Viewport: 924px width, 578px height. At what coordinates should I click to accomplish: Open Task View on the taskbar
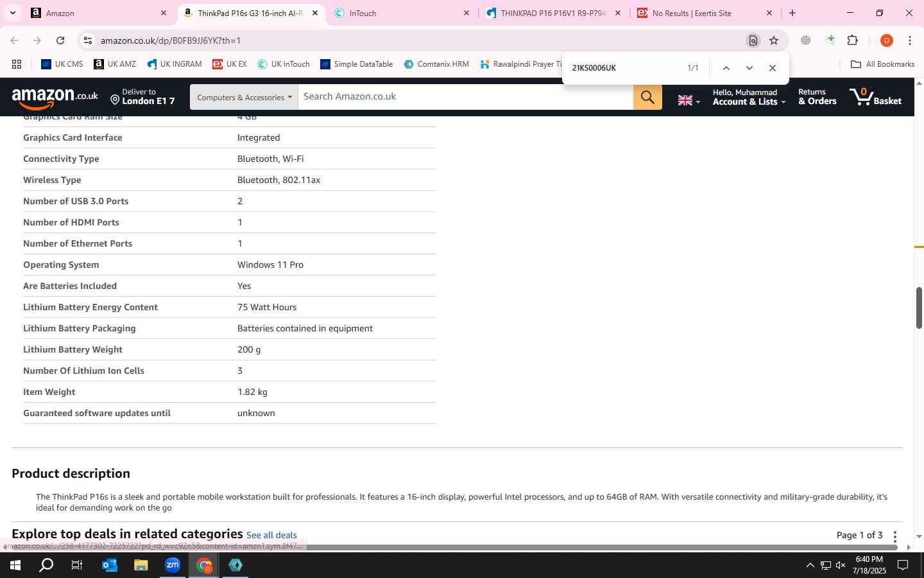click(x=77, y=565)
